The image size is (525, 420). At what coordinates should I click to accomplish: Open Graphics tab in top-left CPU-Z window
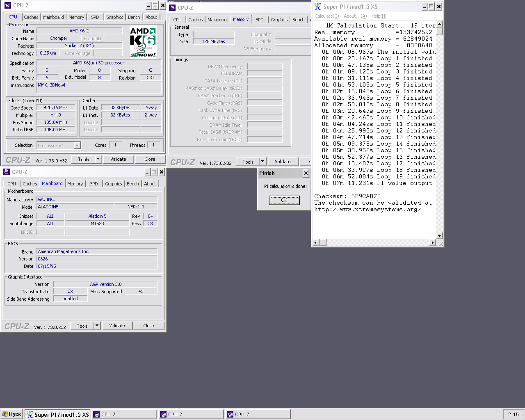114,17
